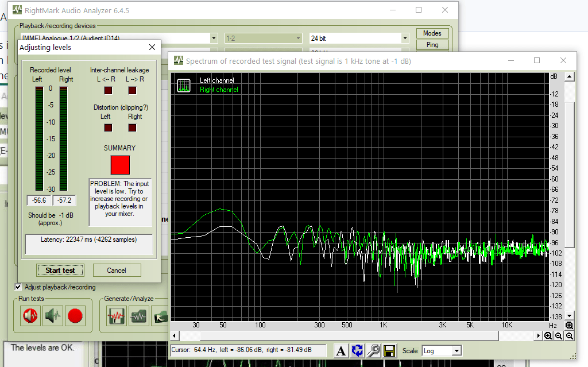Click the green folder with arrow icon
This screenshot has height=367, width=588.
coord(161,316)
